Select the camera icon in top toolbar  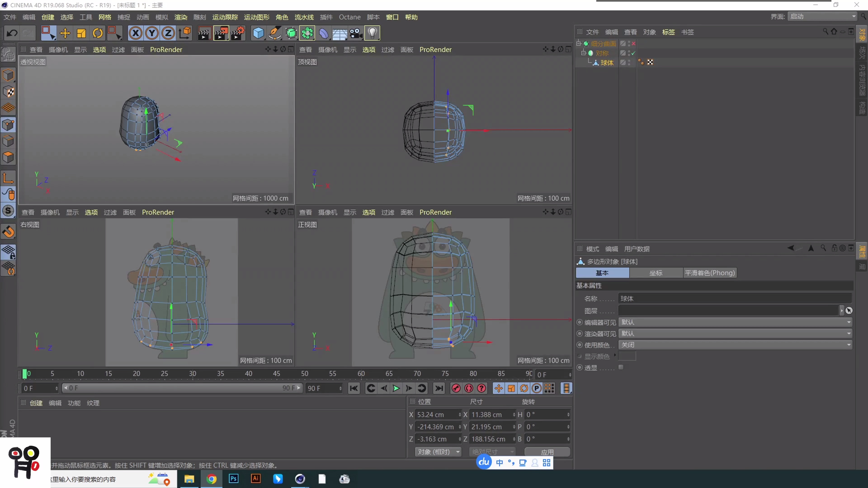coord(356,33)
